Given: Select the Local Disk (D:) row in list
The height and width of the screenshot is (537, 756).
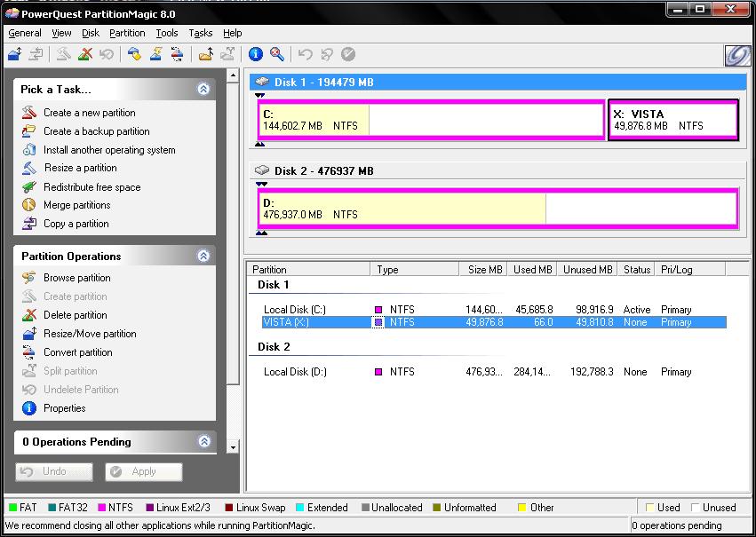Looking at the screenshot, I should 494,372.
